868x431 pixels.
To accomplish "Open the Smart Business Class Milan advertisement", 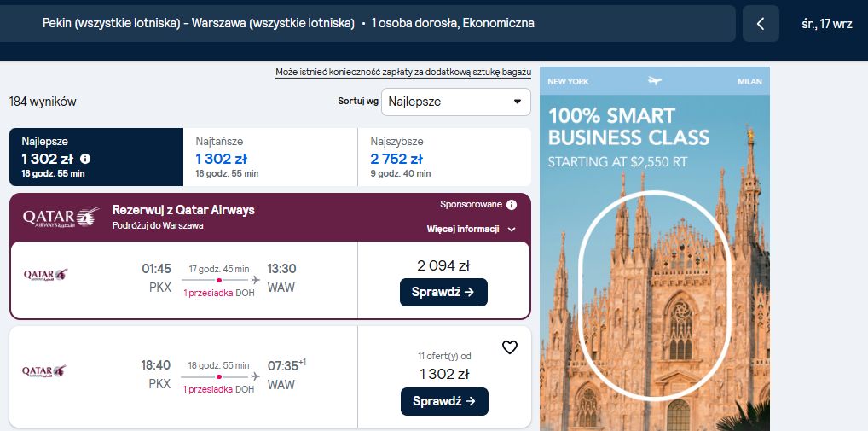I will (x=654, y=248).
